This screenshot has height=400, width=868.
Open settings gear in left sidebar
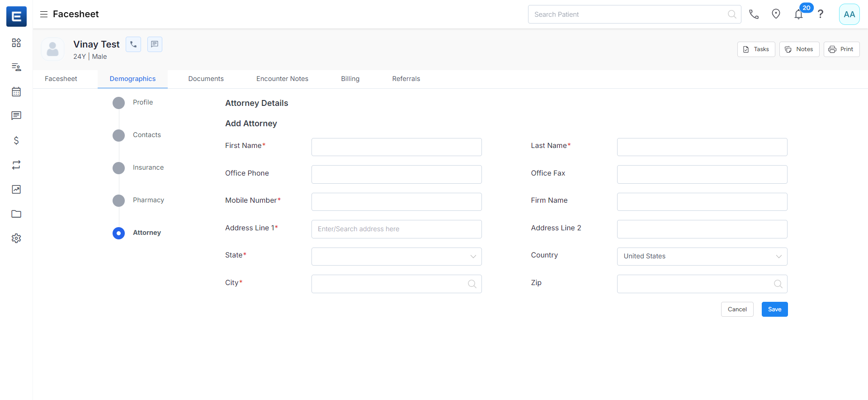coord(16,238)
